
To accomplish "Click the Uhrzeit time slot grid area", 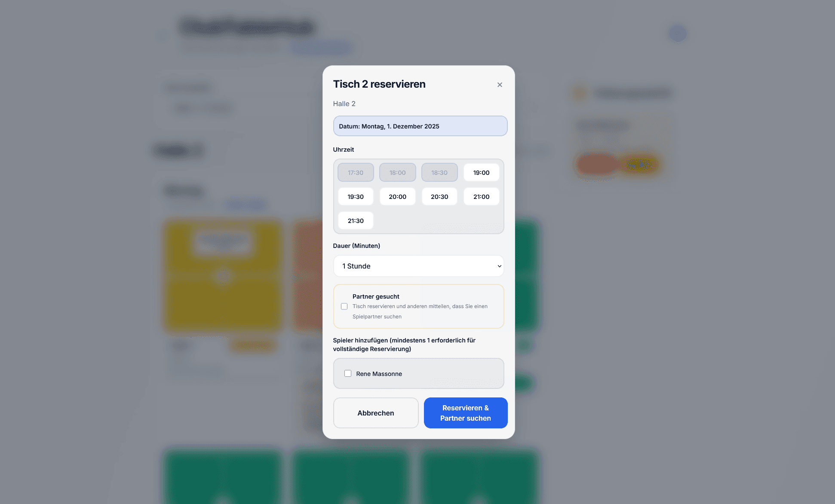I will click(418, 196).
